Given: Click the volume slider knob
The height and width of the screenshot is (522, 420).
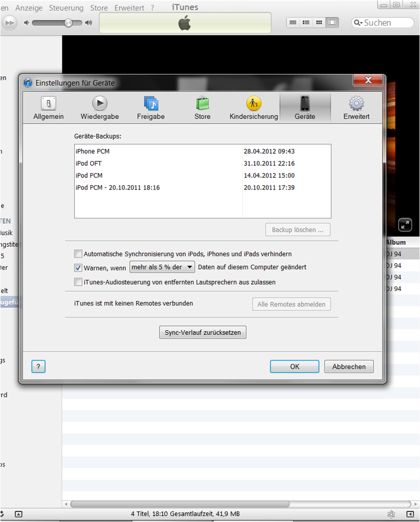Looking at the screenshot, I should point(69,23).
